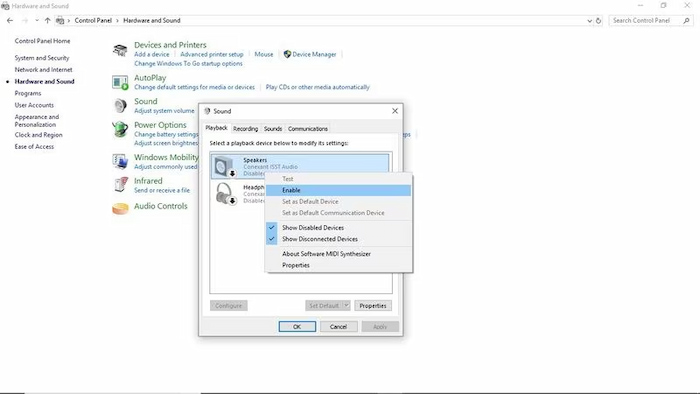This screenshot has width=700, height=394.
Task: Go up one level with Up arrow
Action: coord(47,21)
